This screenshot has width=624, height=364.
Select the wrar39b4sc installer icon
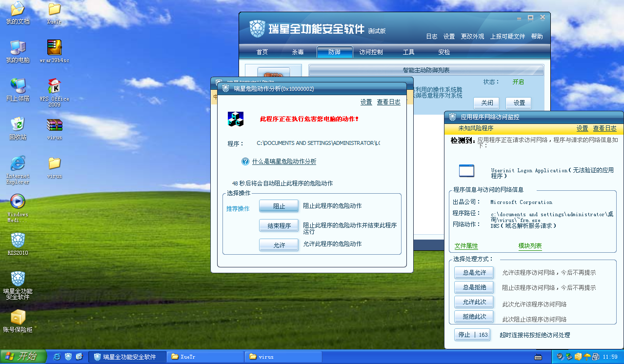(54, 52)
